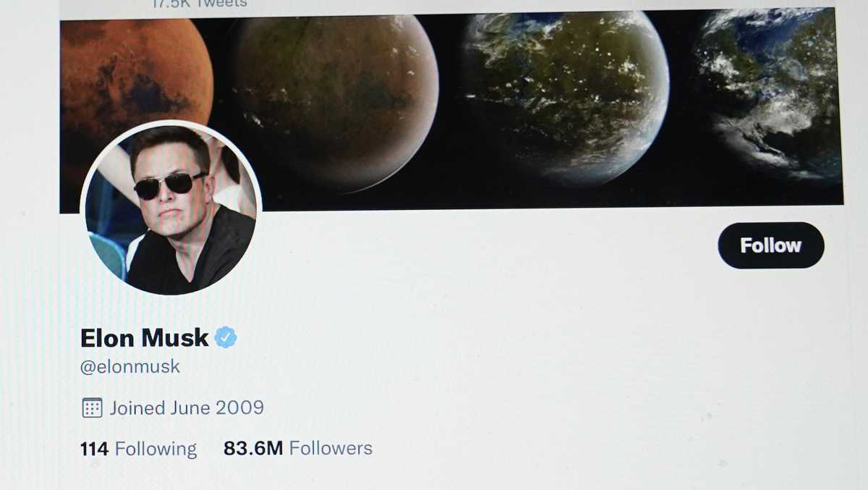Click the blue Earth-like planet in banner
This screenshot has height=490, width=868.
click(768, 94)
